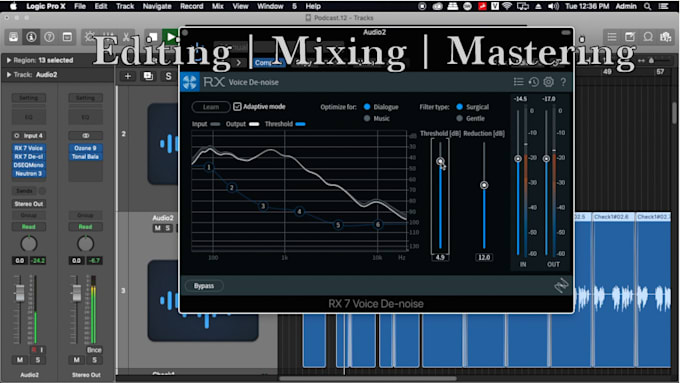The height and width of the screenshot is (383, 680).
Task: Open the Wi-Fi menu bar icon
Action: (507, 6)
